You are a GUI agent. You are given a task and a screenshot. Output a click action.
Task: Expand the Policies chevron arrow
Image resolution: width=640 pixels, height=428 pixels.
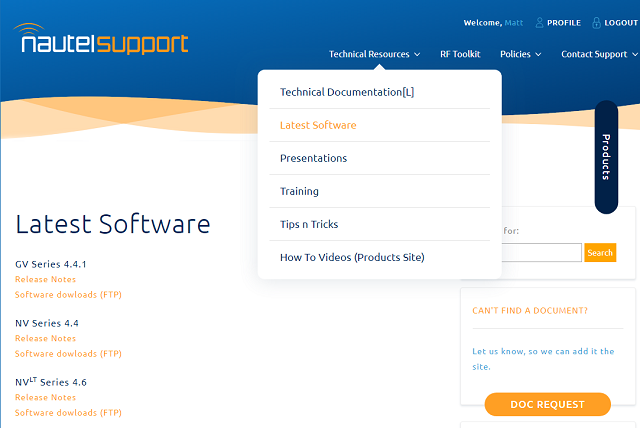(x=538, y=55)
